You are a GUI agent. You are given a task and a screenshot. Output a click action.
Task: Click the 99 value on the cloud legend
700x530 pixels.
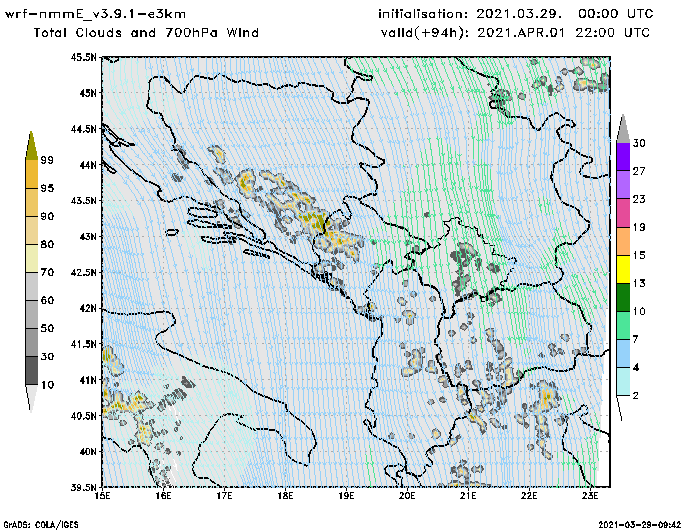tap(47, 160)
